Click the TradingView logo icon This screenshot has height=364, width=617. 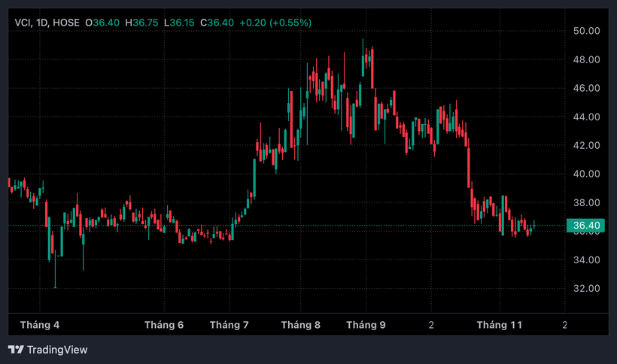coord(15,350)
